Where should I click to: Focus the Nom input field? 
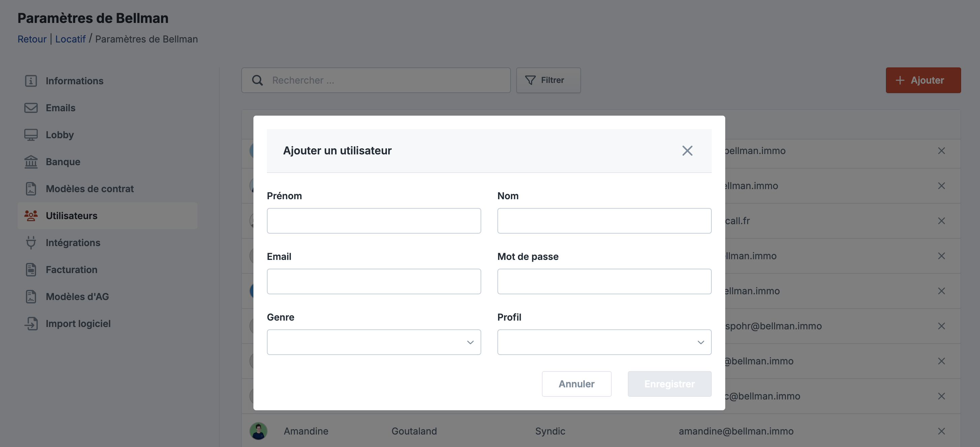point(604,221)
